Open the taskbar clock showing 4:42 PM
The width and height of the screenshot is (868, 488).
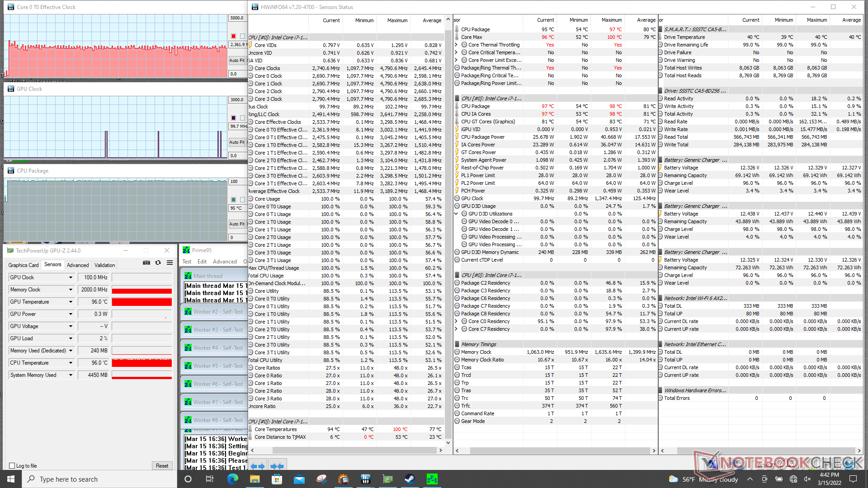pos(829,479)
